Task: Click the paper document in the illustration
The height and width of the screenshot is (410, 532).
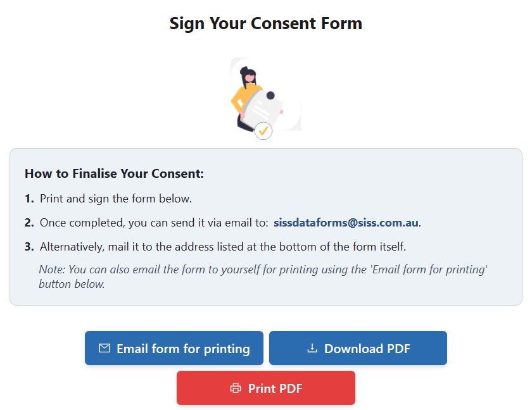Action: coord(263,108)
